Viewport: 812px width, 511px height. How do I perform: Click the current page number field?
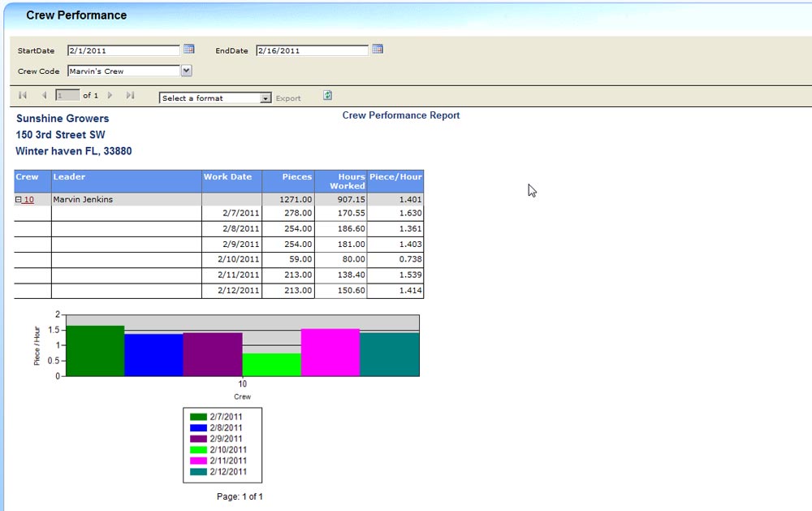(x=67, y=95)
